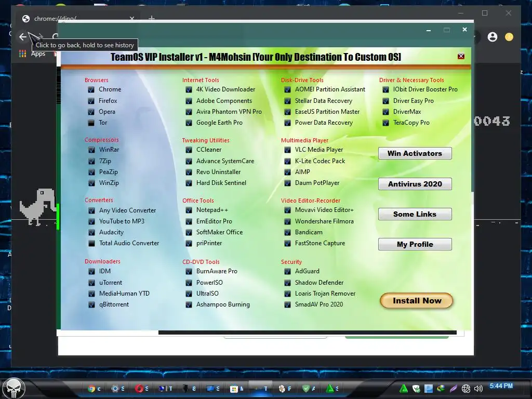Toggle the BurnAware Pro checkbox
This screenshot has height=399, width=532.
click(189, 271)
